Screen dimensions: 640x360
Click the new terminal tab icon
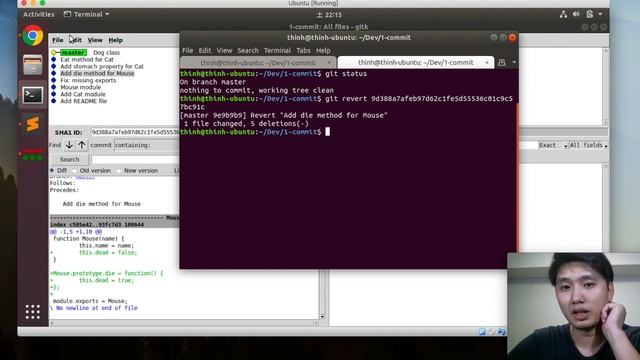502,62
